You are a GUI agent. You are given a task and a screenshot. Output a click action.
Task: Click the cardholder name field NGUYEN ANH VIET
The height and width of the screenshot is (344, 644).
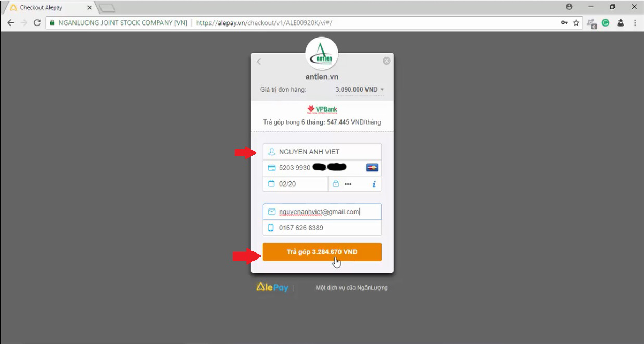tap(322, 152)
